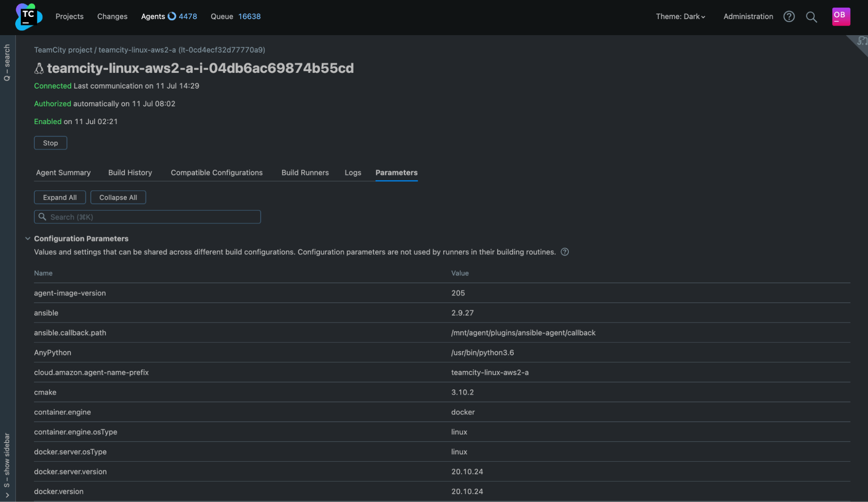Open the Queue page
Screen dimensions: 868x502
tap(222, 16)
